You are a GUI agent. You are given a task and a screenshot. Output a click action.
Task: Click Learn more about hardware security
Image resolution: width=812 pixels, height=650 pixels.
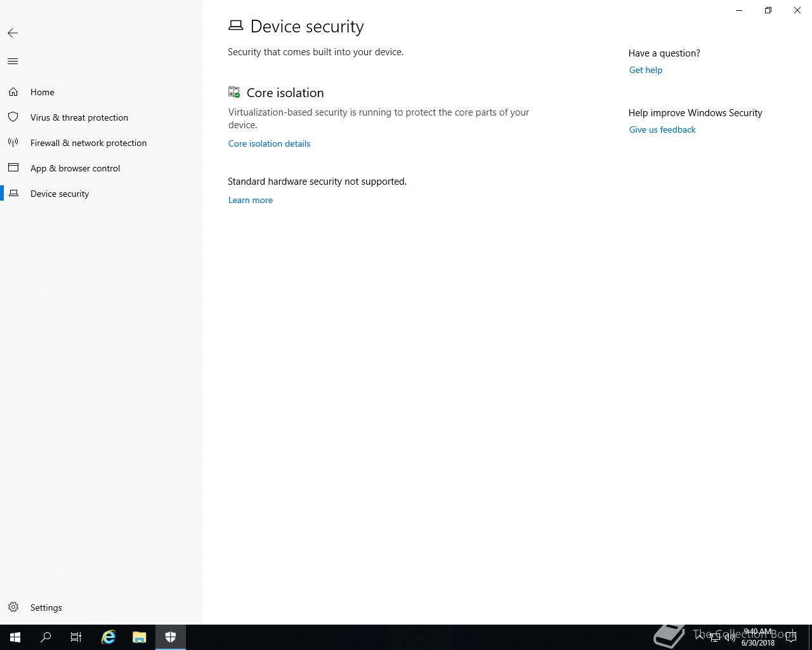coord(251,200)
